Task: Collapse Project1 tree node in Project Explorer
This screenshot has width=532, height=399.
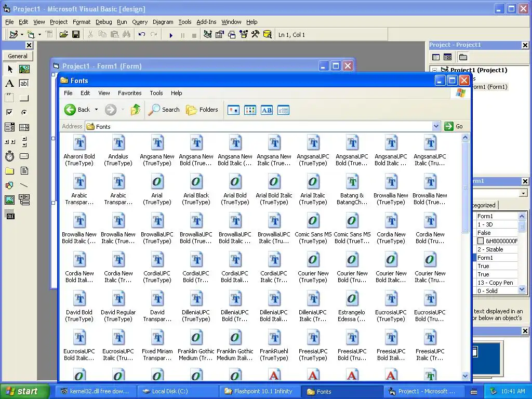Action: [435, 70]
